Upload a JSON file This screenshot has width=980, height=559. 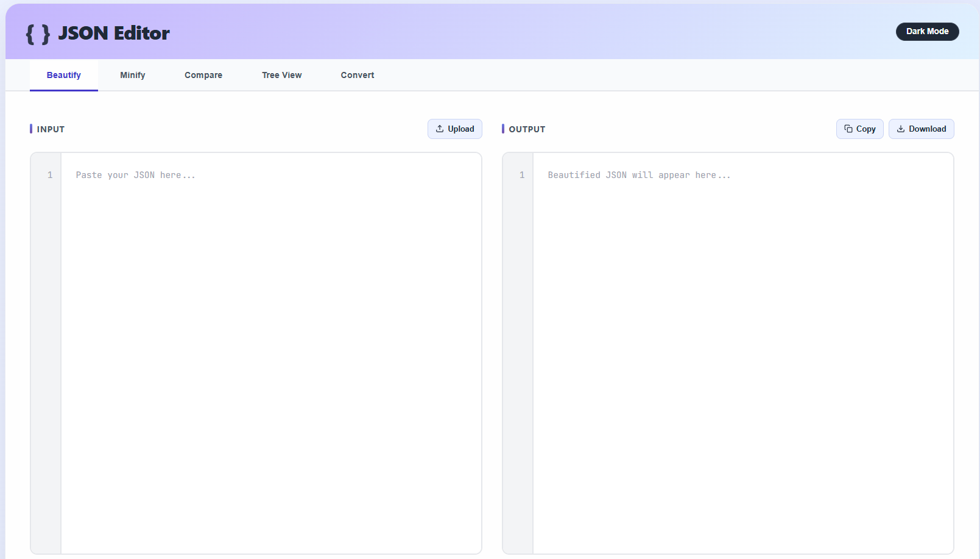455,129
